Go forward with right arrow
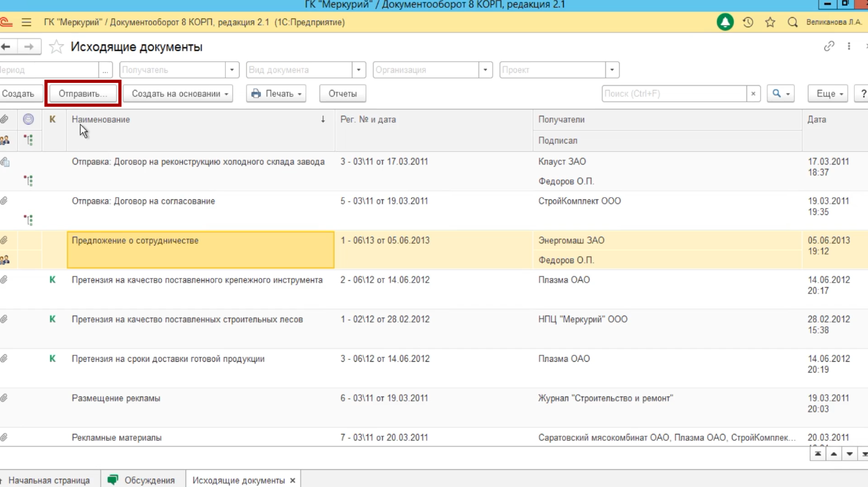 click(29, 47)
